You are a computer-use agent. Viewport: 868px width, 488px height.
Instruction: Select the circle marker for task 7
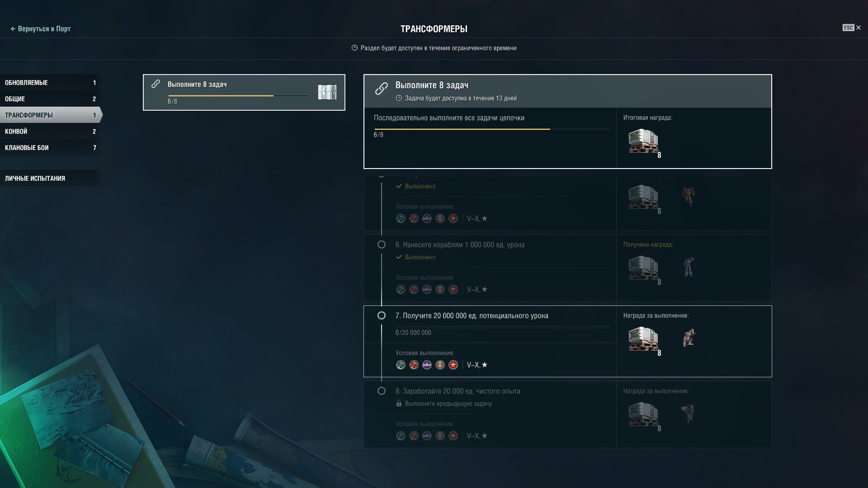click(x=382, y=315)
